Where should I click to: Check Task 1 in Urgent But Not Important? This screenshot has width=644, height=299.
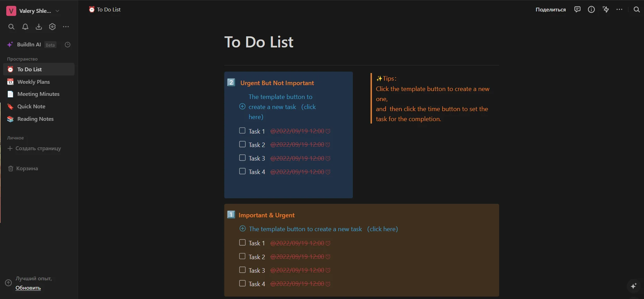[x=242, y=130]
